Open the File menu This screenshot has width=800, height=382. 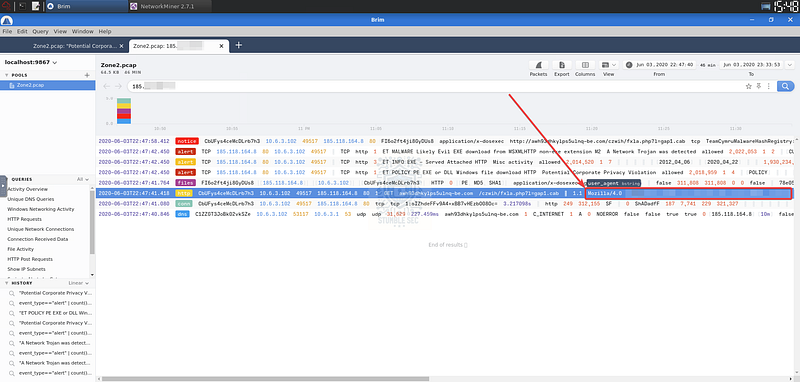coord(8,31)
